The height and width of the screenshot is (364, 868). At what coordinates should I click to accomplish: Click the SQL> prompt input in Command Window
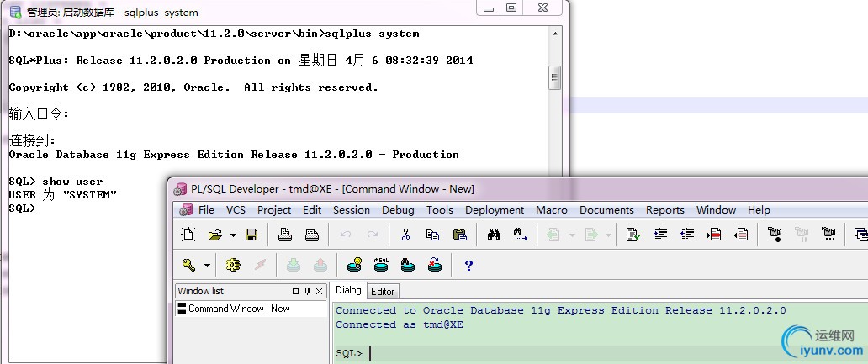601,353
